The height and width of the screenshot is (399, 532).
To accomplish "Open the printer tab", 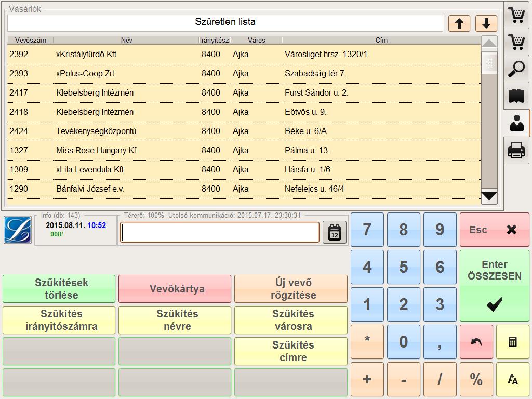I will [516, 150].
